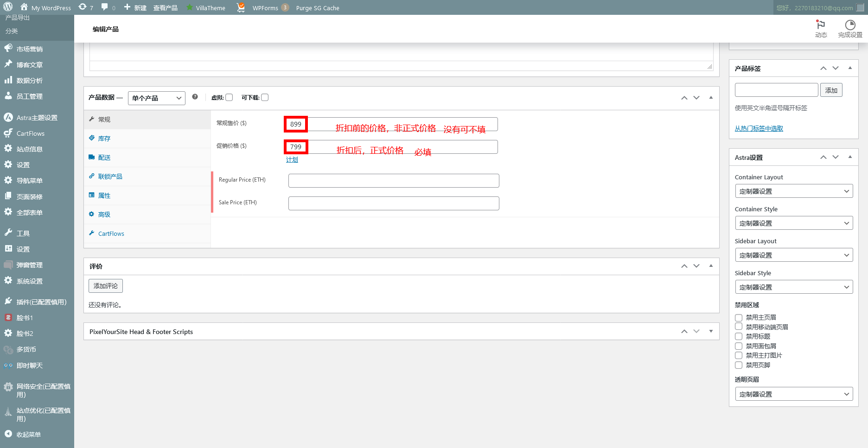This screenshot has width=868, height=448.
Task: Click the 工具 wrench icon
Action: (8, 233)
